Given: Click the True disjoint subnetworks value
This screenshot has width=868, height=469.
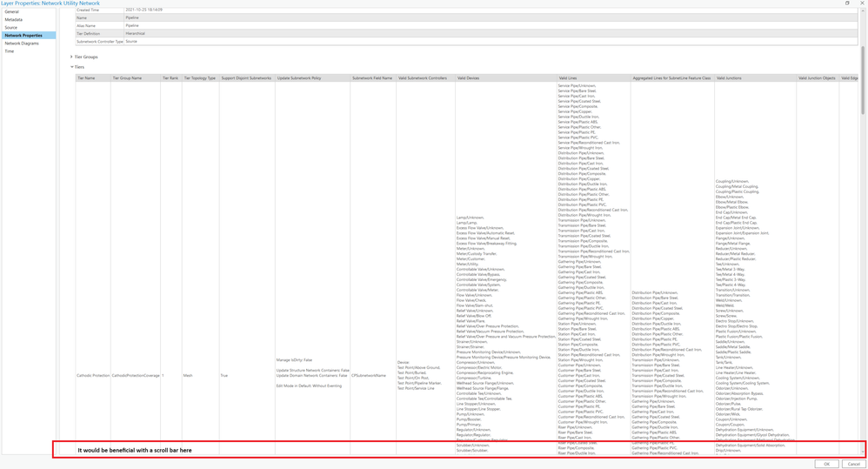Looking at the screenshot, I should pyautogui.click(x=224, y=375).
